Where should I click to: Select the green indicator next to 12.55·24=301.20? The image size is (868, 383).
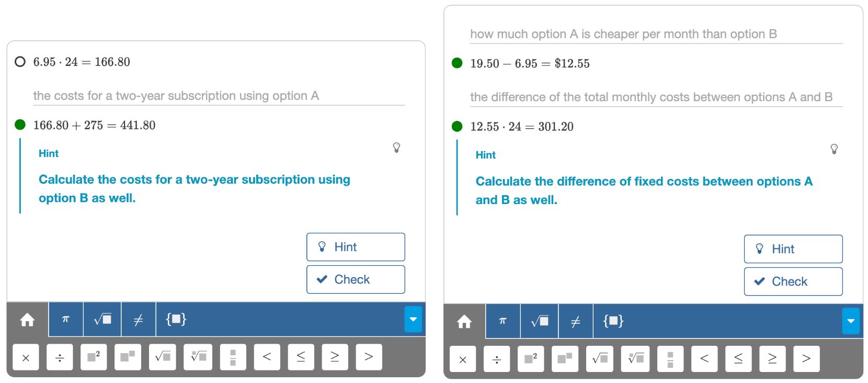tap(457, 126)
